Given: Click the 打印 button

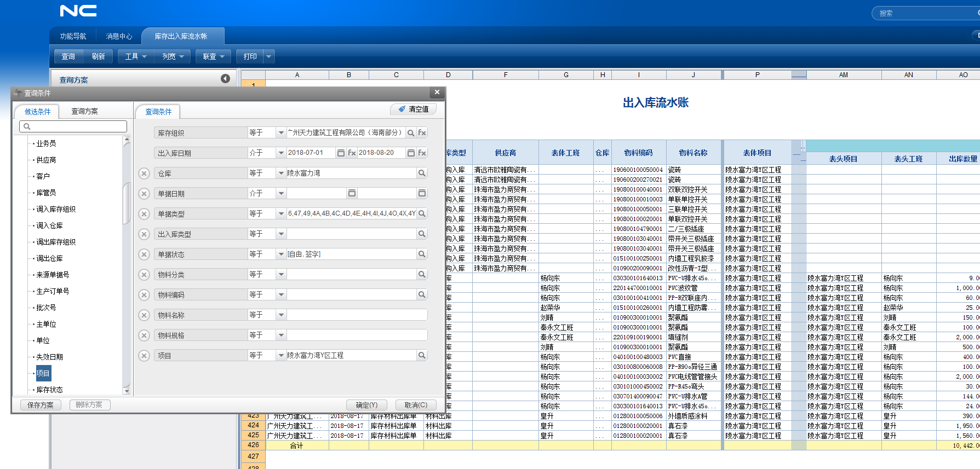Looking at the screenshot, I should [x=250, y=56].
